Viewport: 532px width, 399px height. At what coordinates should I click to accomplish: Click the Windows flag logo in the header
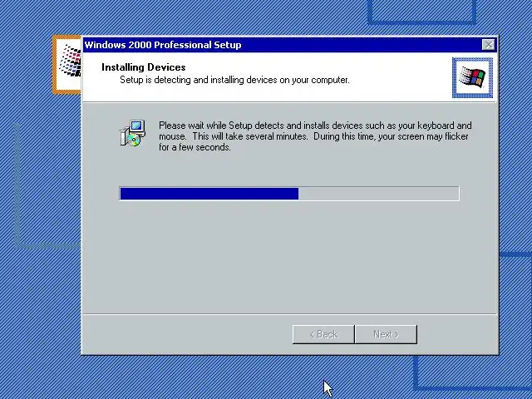472,77
